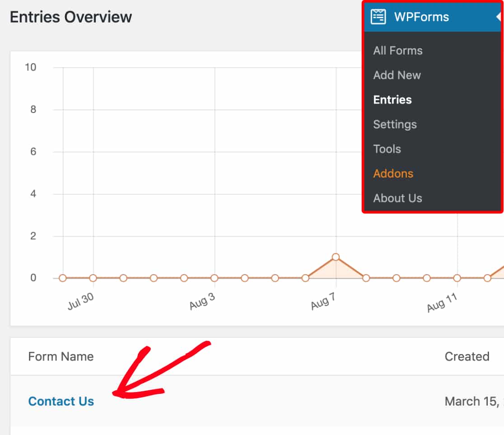504x435 pixels.
Task: Open the Entries submenu item
Action: (392, 100)
